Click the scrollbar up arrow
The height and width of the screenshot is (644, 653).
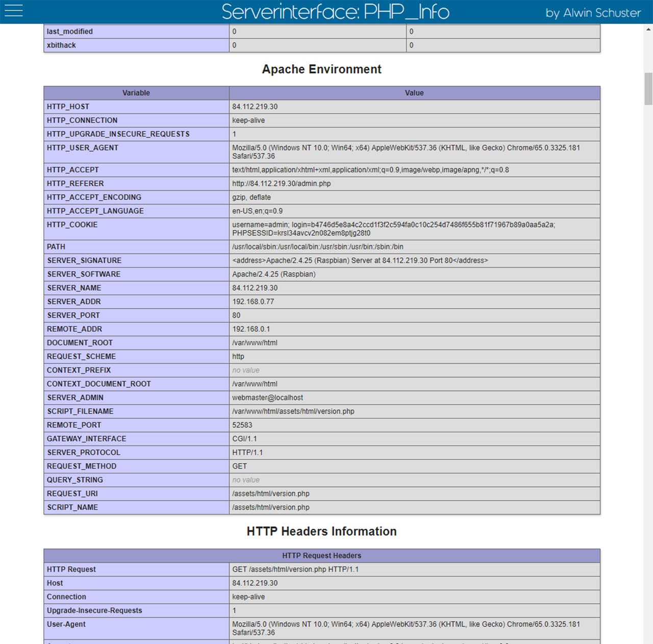coord(648,29)
